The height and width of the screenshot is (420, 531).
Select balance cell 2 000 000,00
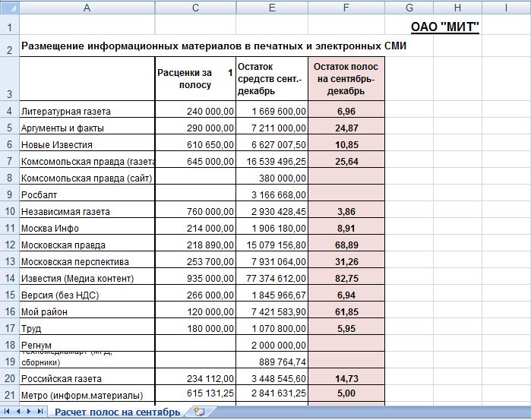pos(272,345)
